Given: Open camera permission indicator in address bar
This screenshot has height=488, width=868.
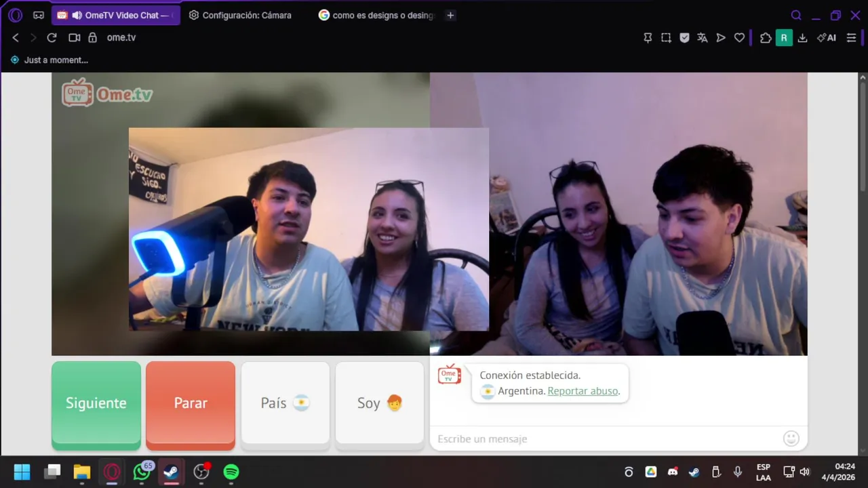Looking at the screenshot, I should (75, 38).
